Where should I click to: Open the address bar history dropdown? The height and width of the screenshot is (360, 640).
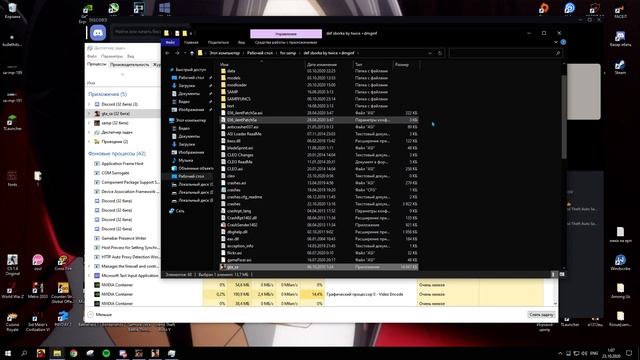[x=430, y=53]
